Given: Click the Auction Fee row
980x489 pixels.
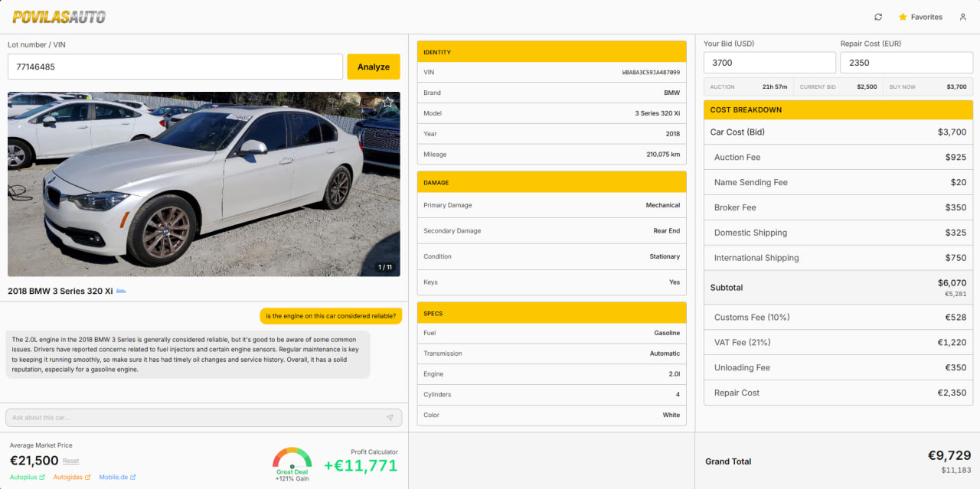Looking at the screenshot, I should [838, 157].
